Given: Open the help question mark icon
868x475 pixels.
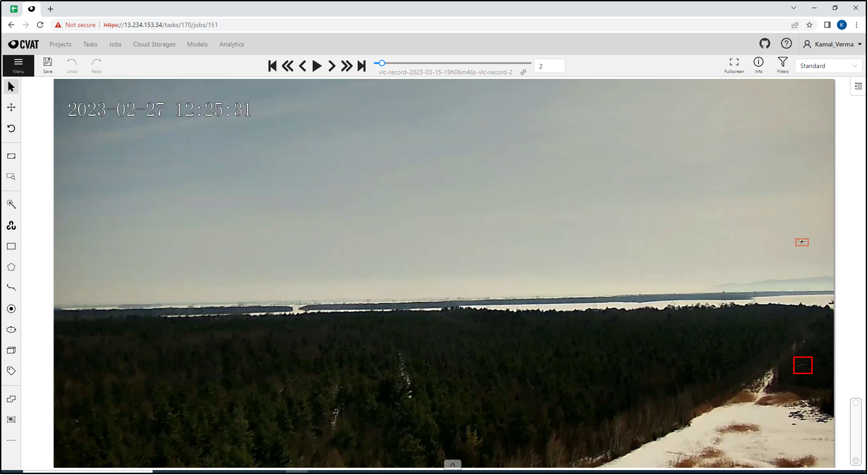Looking at the screenshot, I should tap(786, 44).
